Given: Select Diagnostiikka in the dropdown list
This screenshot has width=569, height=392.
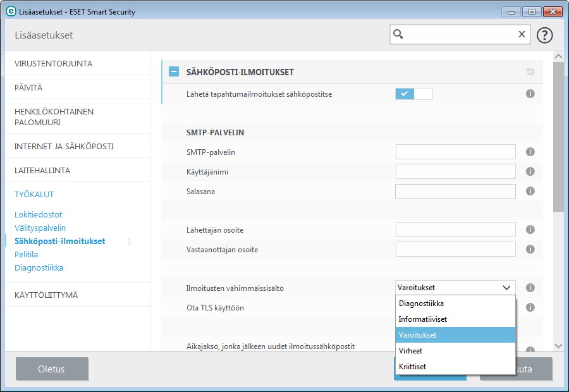Looking at the screenshot, I should pyautogui.click(x=455, y=303).
